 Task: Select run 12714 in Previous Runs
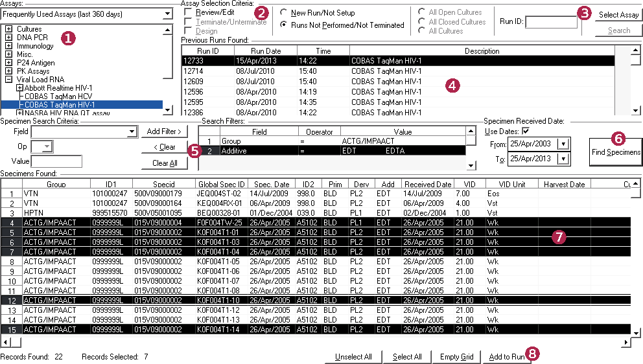point(398,71)
